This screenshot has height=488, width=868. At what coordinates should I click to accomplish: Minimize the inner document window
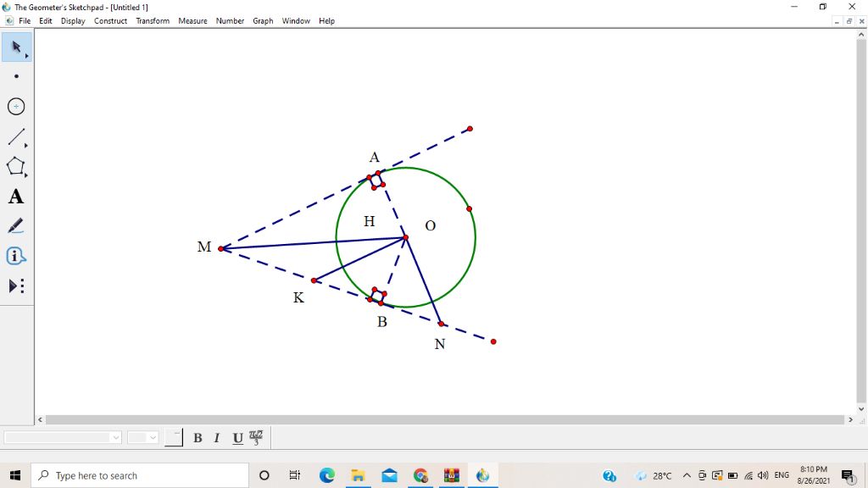[837, 21]
